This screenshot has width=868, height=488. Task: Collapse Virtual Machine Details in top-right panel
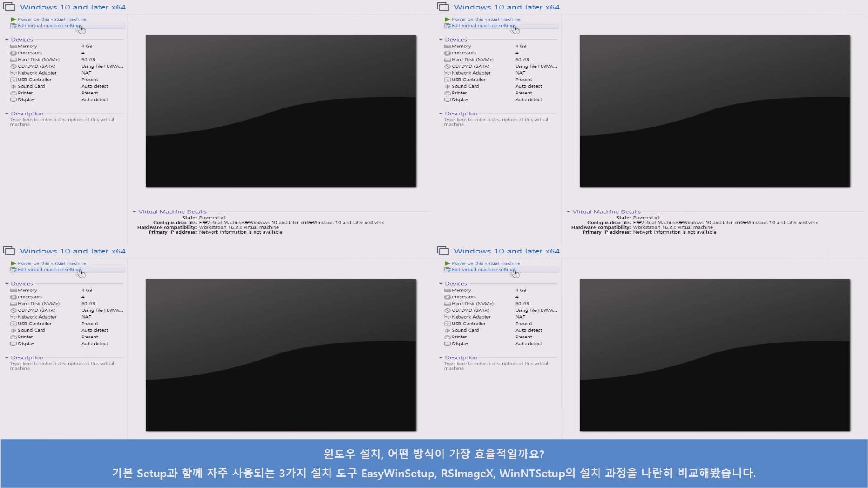[568, 211]
